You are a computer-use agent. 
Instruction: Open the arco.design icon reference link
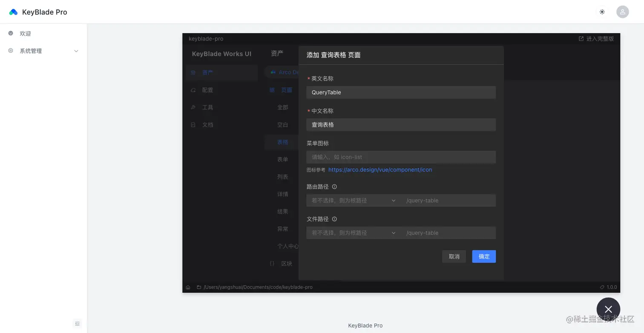pos(380,169)
